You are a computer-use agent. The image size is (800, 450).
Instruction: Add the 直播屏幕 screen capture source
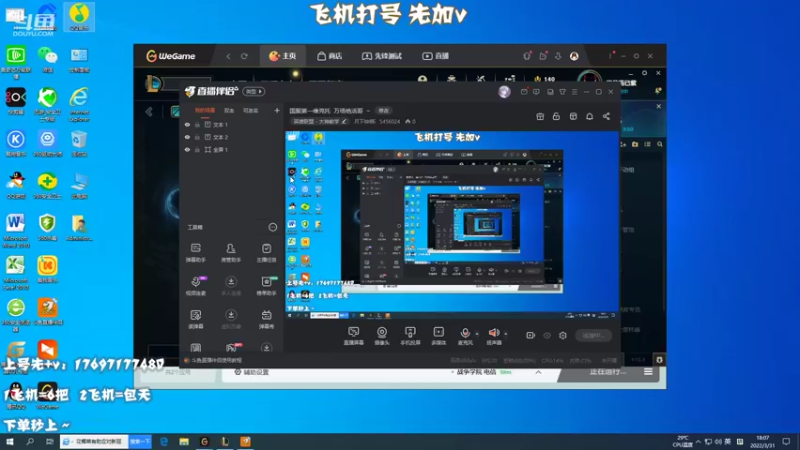point(353,336)
